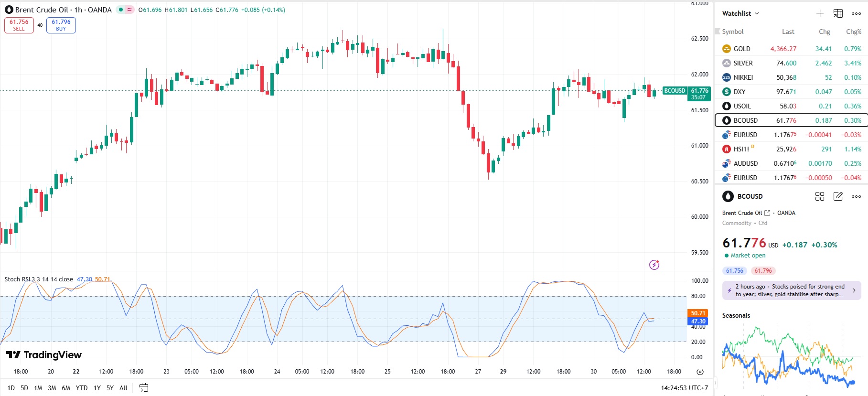Toggle the pink approximate data indicator

click(x=129, y=10)
